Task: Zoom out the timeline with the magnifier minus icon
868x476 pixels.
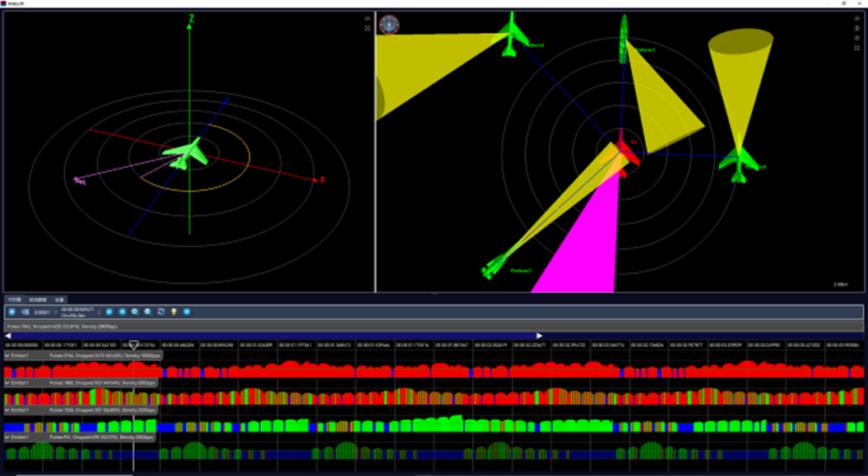Action: pyautogui.click(x=148, y=312)
